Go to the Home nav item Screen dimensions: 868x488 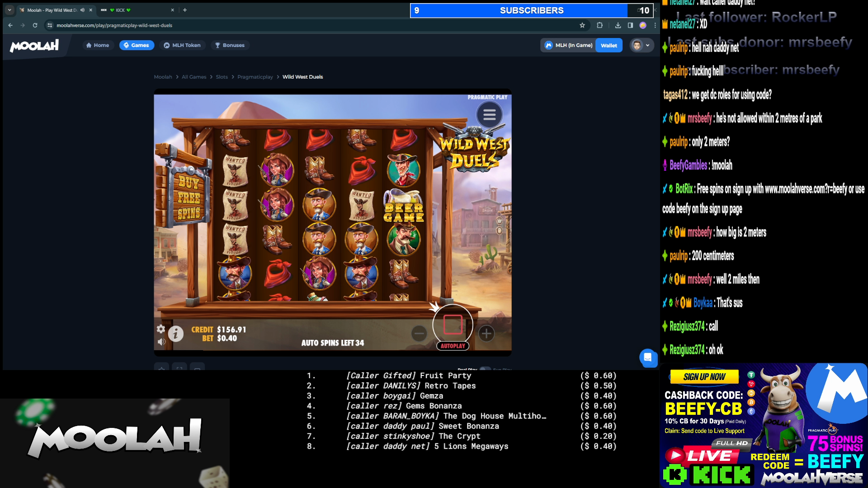pyautogui.click(x=98, y=45)
